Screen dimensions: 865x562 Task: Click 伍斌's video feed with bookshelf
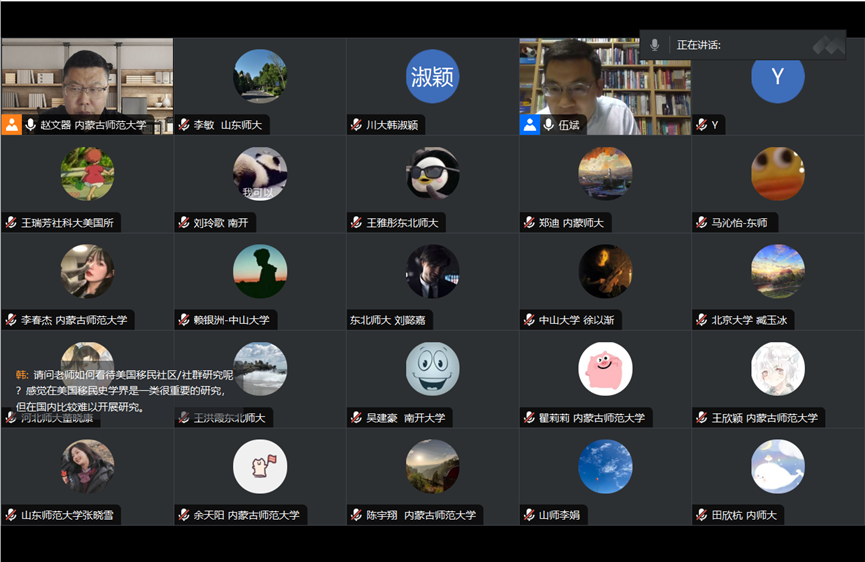click(604, 80)
